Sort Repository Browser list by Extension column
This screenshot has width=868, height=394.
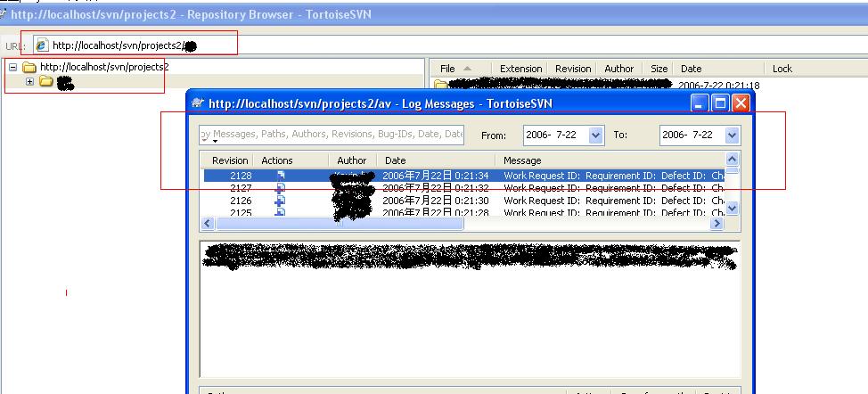(521, 69)
